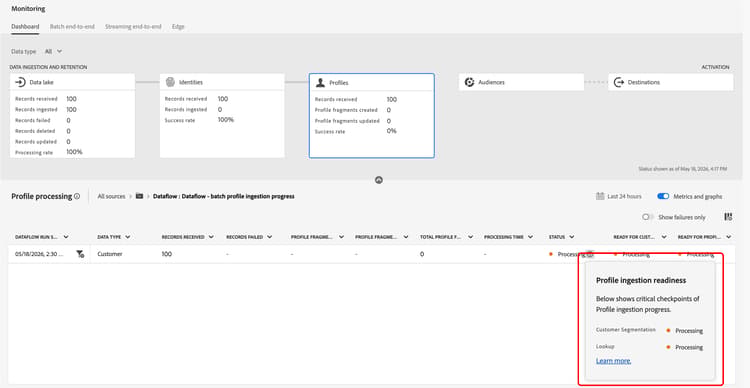The image size is (750, 388).
Task: Open Status column header menu
Action: click(x=572, y=237)
